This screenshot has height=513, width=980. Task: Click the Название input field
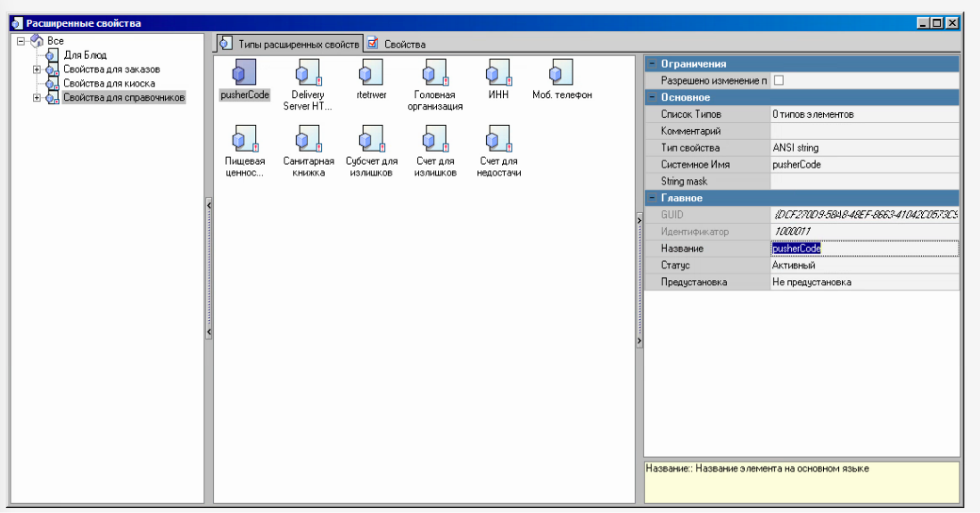pyautogui.click(x=864, y=248)
